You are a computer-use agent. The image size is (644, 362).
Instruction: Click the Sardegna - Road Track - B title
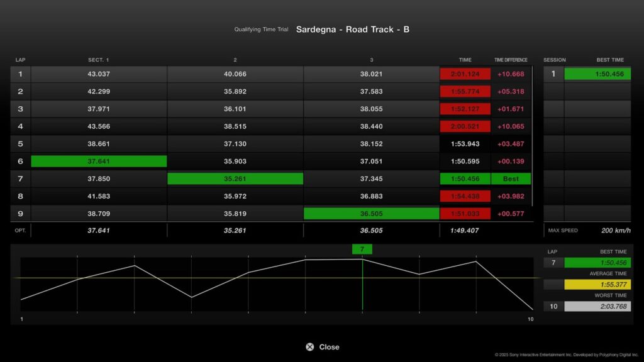pos(352,30)
